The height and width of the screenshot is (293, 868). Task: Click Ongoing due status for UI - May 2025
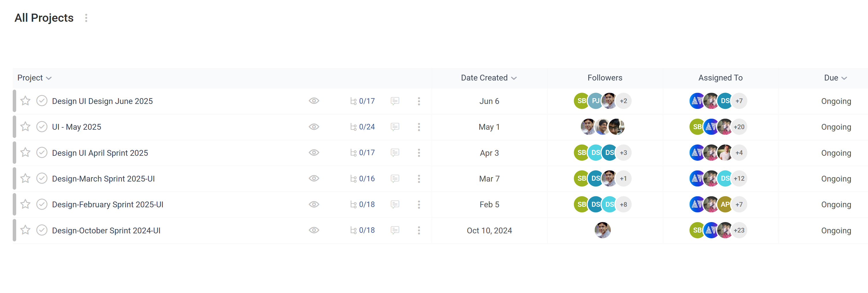[x=836, y=127]
